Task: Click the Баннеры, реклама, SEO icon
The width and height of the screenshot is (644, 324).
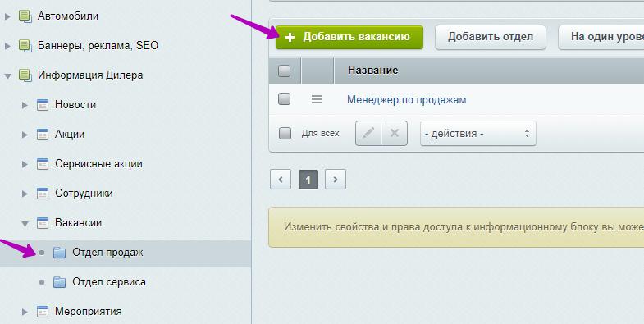Action: (25, 46)
